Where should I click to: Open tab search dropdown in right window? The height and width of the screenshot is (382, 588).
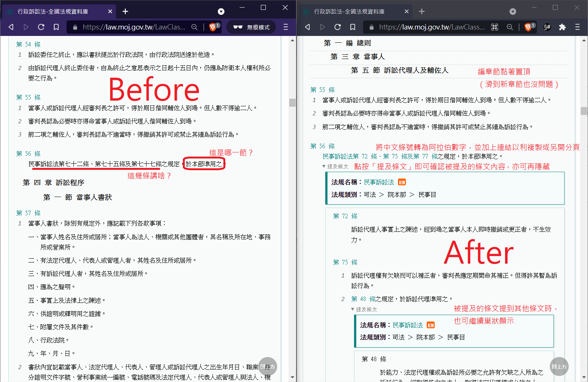[513, 12]
